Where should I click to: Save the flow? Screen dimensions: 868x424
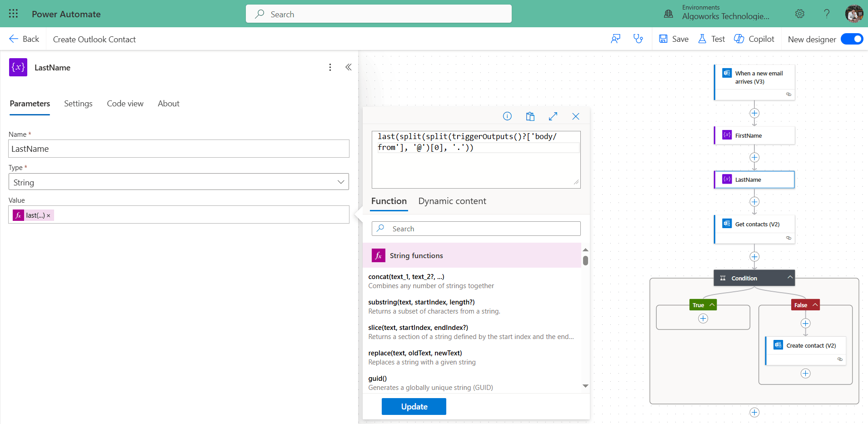click(673, 39)
